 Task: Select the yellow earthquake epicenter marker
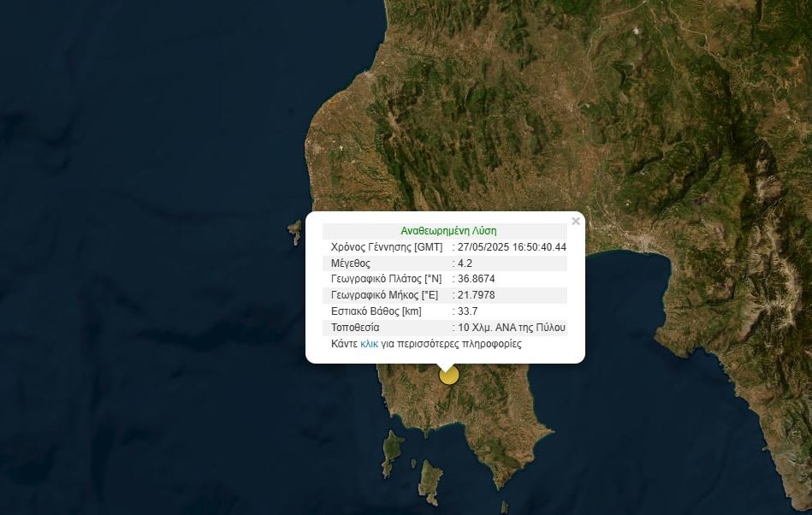(x=449, y=376)
